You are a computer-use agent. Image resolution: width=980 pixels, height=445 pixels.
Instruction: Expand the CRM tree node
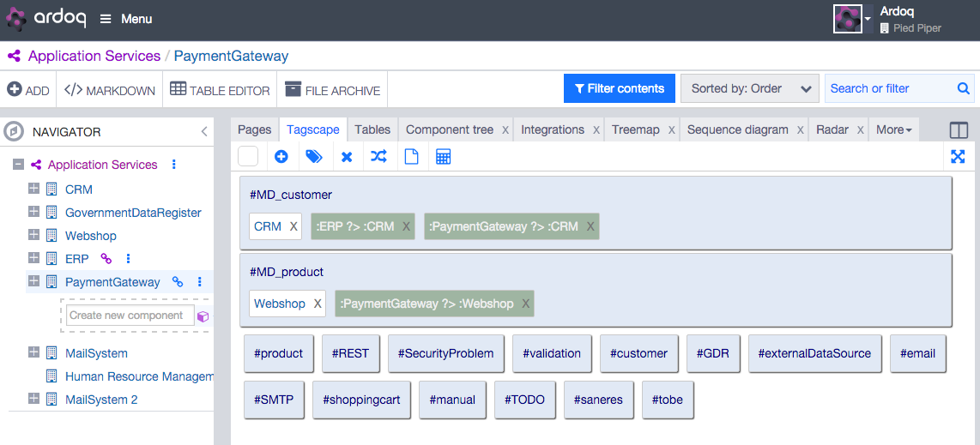[33, 189]
